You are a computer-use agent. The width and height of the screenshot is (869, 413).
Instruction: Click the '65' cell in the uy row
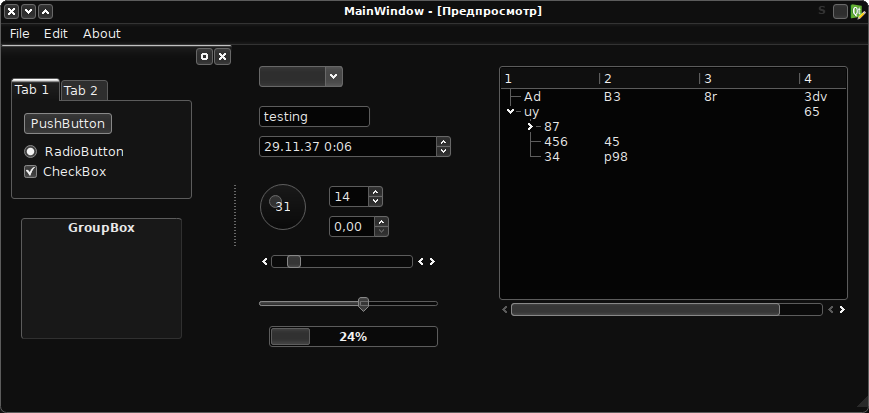[812, 112]
